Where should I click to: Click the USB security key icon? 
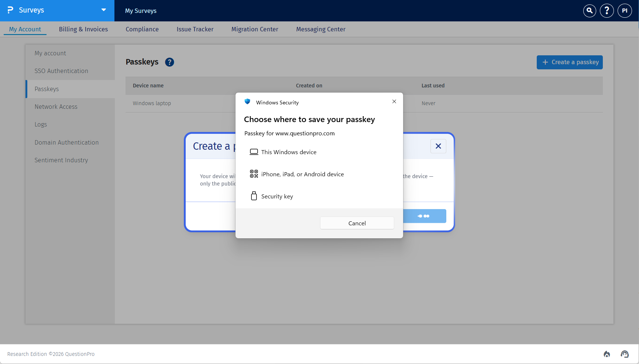[x=254, y=196]
